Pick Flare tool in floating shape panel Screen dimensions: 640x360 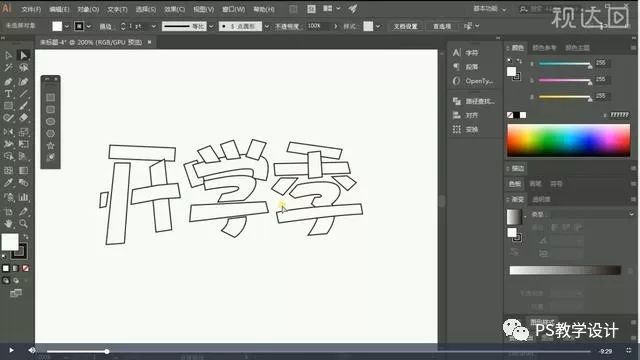[x=51, y=157]
